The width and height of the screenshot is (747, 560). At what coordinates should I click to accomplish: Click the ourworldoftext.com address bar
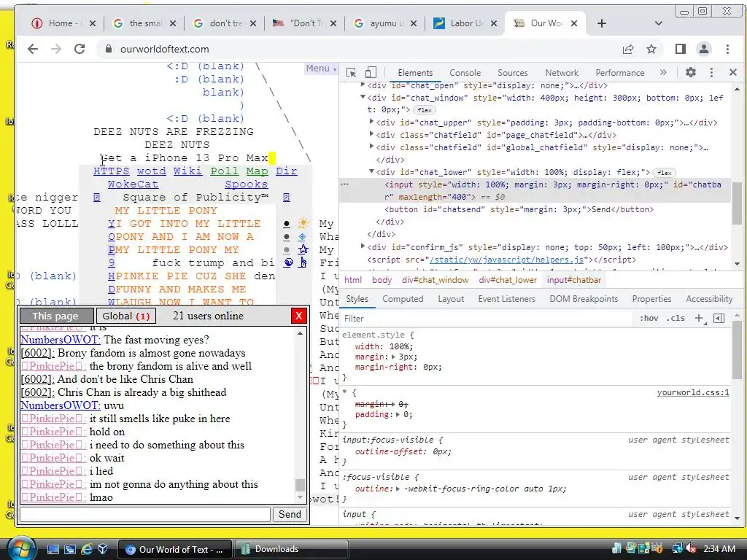(362, 49)
